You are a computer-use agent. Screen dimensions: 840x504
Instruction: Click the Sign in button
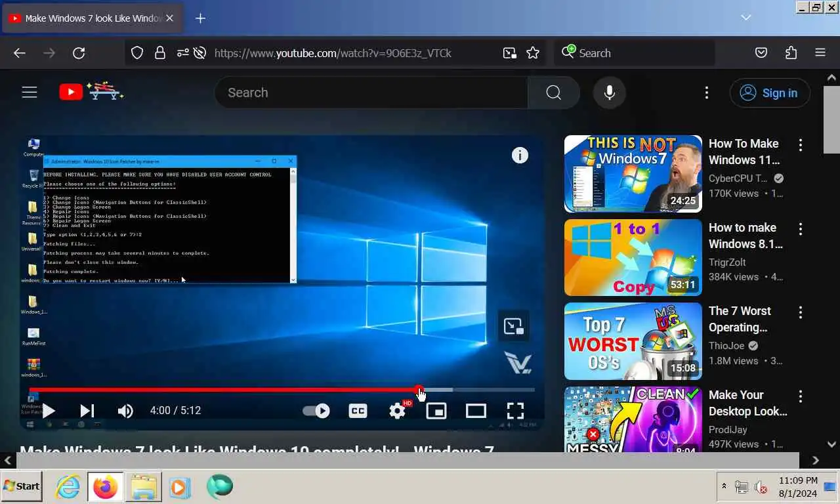coord(770,93)
